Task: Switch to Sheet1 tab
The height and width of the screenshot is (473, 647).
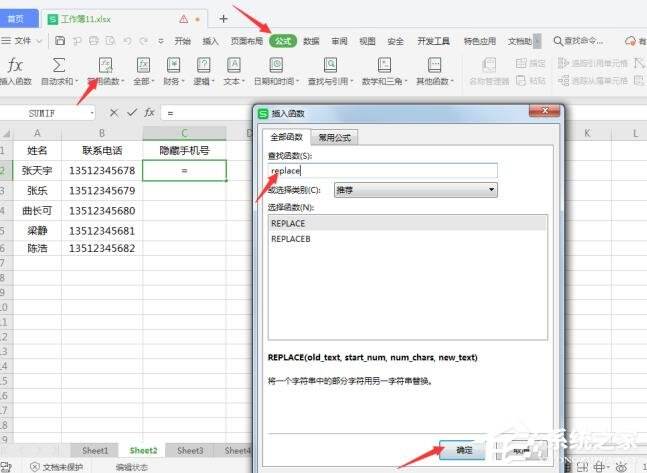Action: (95, 450)
